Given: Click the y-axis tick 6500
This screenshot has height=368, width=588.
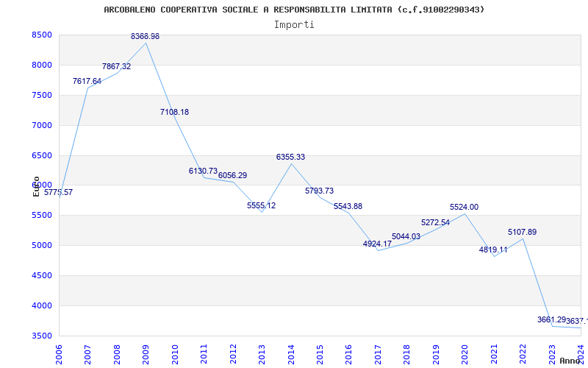Looking at the screenshot, I should (x=42, y=155).
